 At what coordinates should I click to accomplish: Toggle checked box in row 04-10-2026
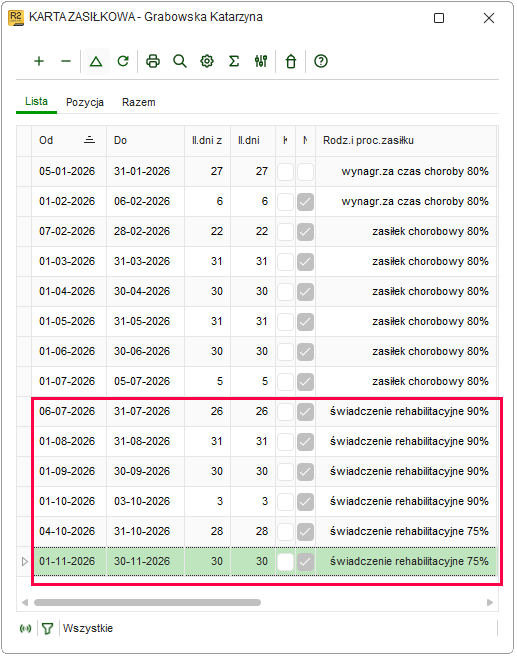[305, 532]
